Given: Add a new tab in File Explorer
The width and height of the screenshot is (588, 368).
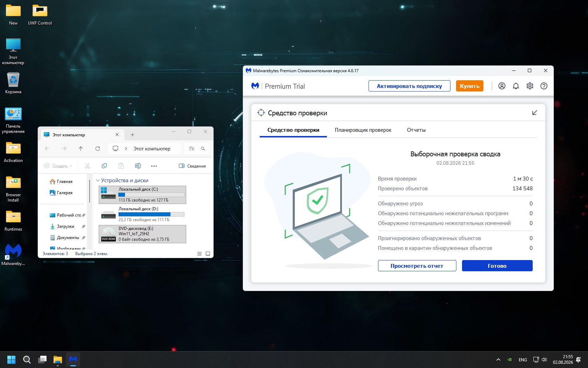Looking at the screenshot, I should pos(132,135).
